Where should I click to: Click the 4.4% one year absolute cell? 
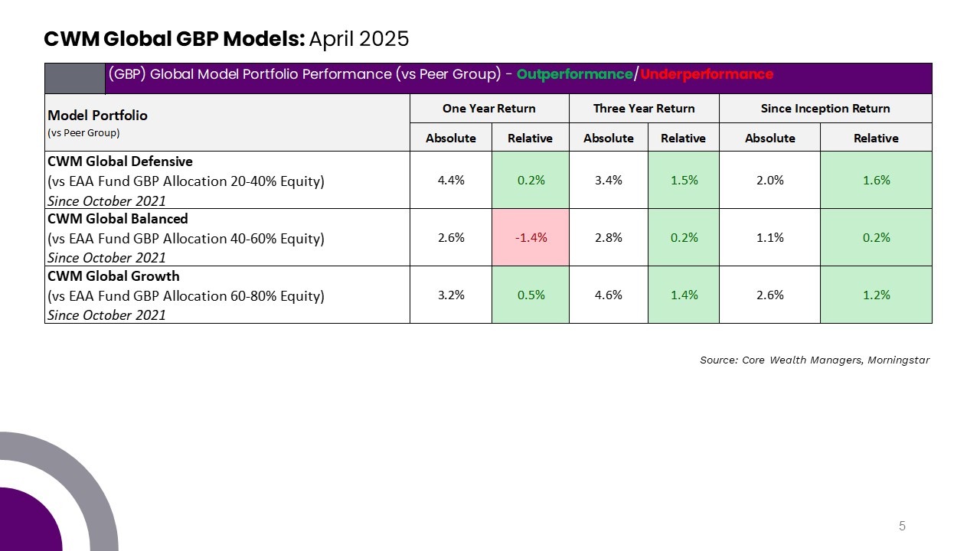[451, 181]
